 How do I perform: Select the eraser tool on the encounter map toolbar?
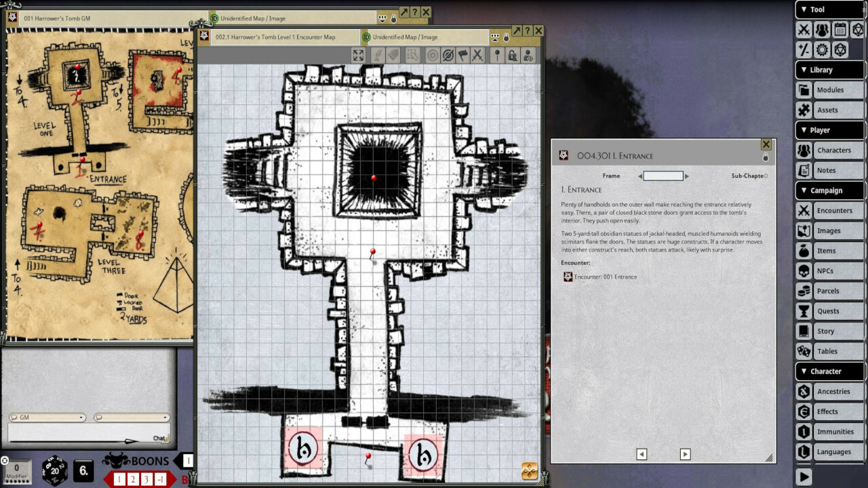(393, 56)
